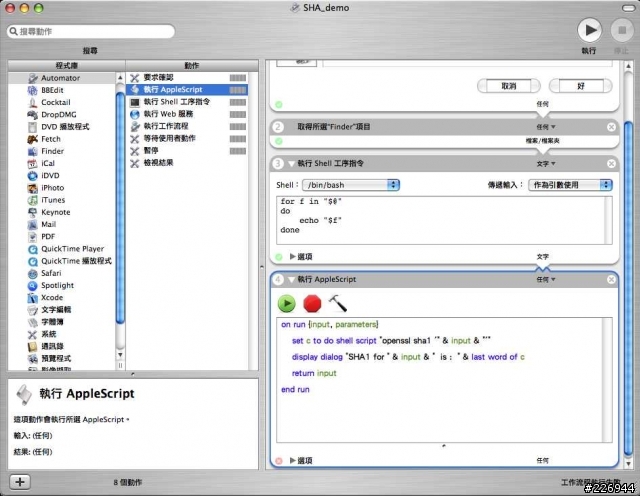Select QuickTime Player in the library
Viewport: 640px width, 496px height.
click(x=62, y=249)
